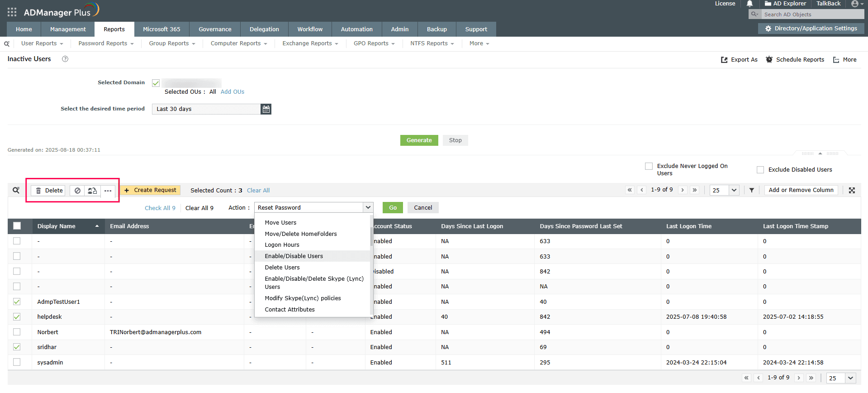
Task: Click the Search AD Objects field
Action: pos(812,14)
